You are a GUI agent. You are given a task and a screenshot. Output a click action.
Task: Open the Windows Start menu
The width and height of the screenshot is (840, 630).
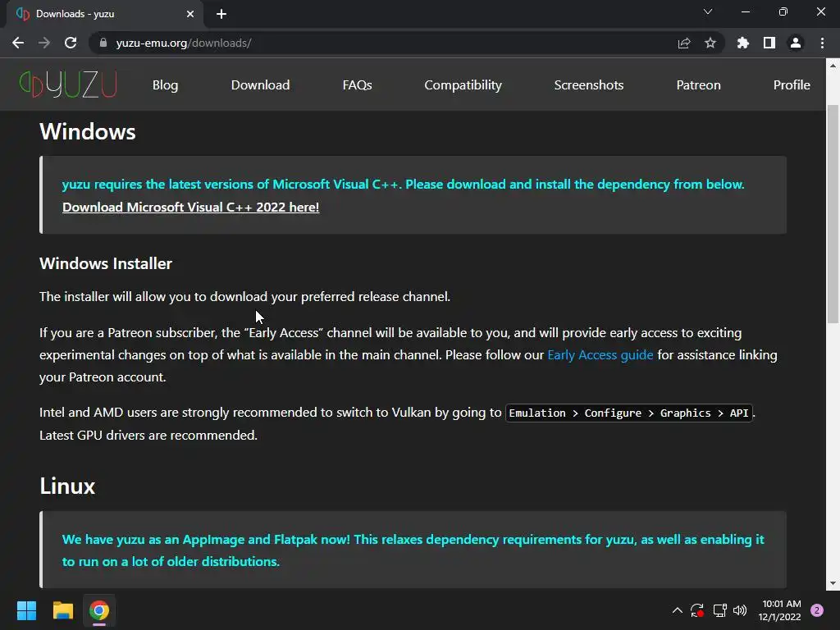[26, 610]
